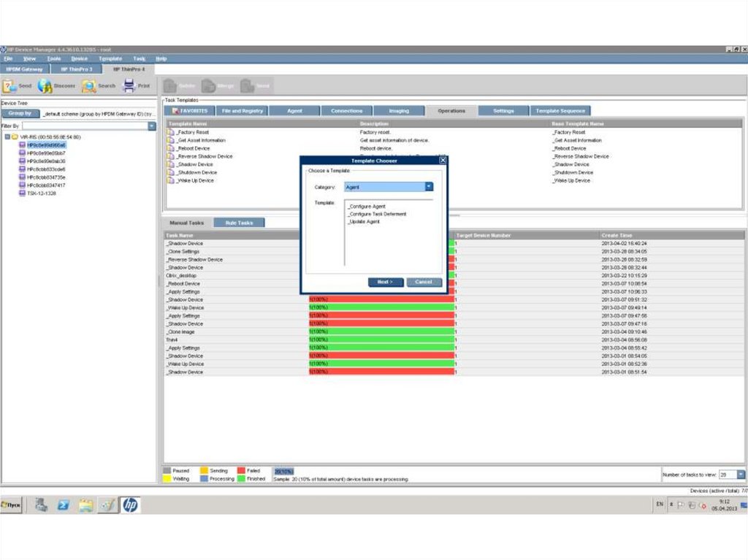Click the Finished green legend swatch

pyautogui.click(x=241, y=478)
